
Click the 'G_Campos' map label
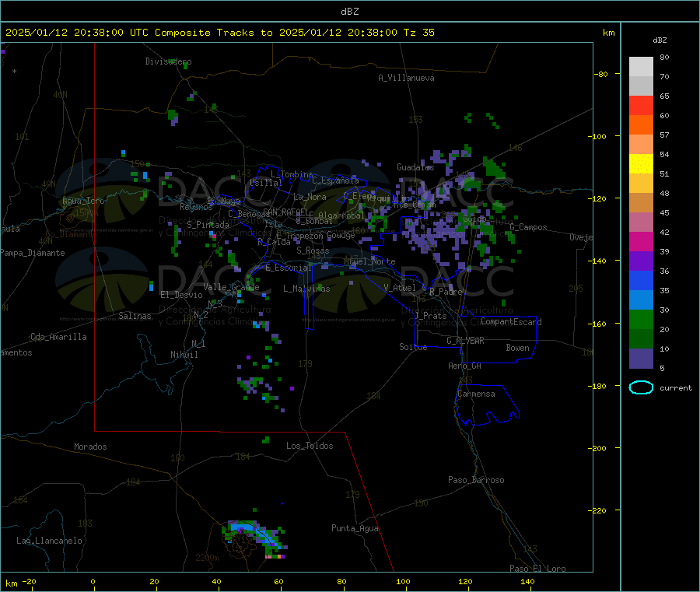pyautogui.click(x=528, y=227)
